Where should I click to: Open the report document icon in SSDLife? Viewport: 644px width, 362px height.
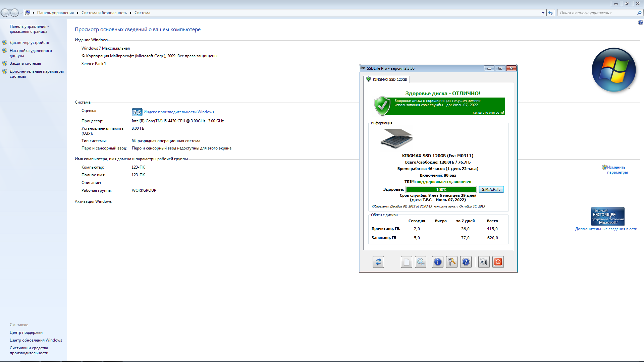coord(406,262)
